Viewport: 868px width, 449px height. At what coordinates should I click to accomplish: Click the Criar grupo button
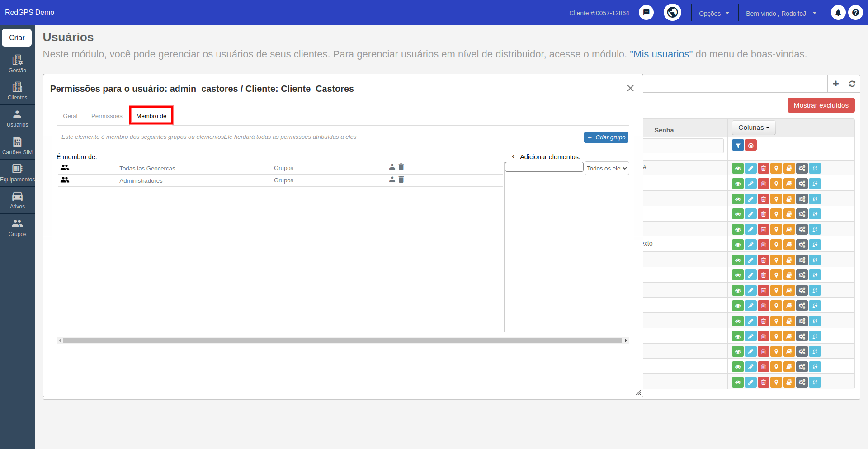tap(606, 137)
